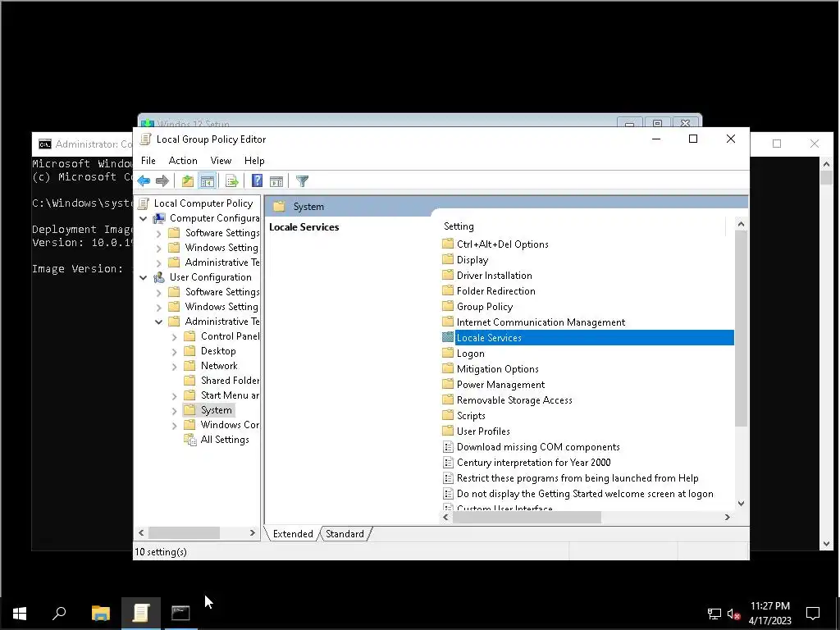This screenshot has width=840, height=630.
Task: Click the Up one level folder icon
Action: pyautogui.click(x=188, y=181)
